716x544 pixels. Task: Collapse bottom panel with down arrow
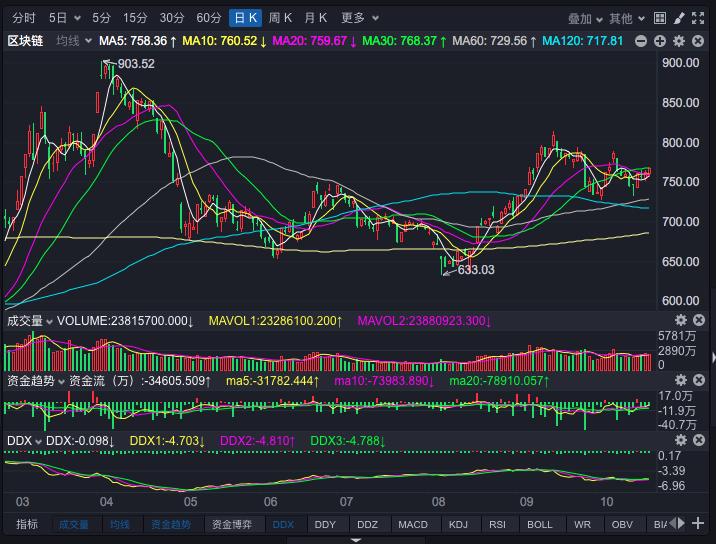click(356, 540)
